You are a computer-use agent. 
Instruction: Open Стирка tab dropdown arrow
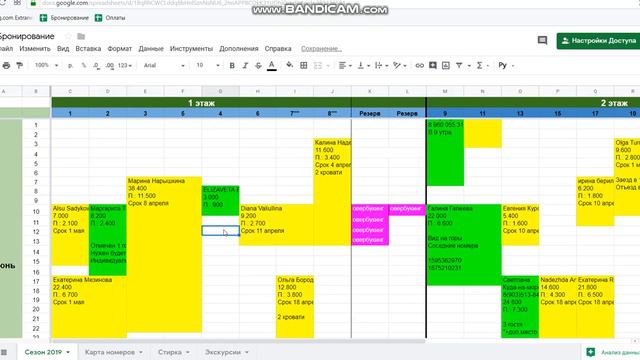(x=188, y=352)
